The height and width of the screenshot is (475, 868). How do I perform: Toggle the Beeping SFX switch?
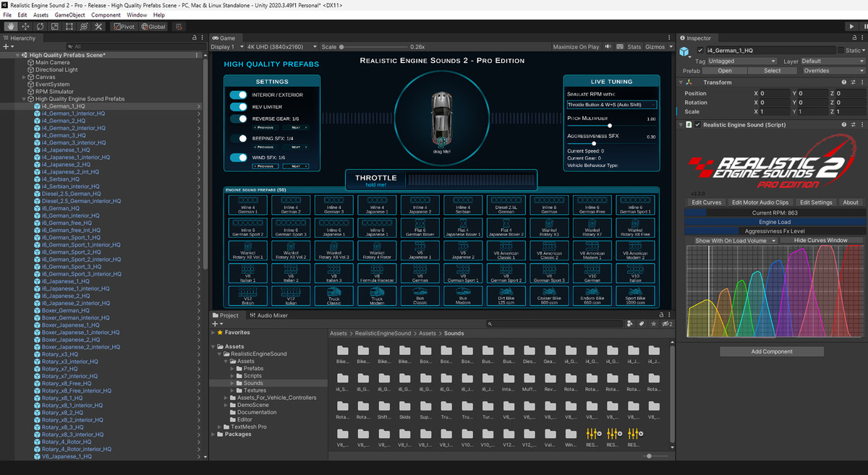238,137
